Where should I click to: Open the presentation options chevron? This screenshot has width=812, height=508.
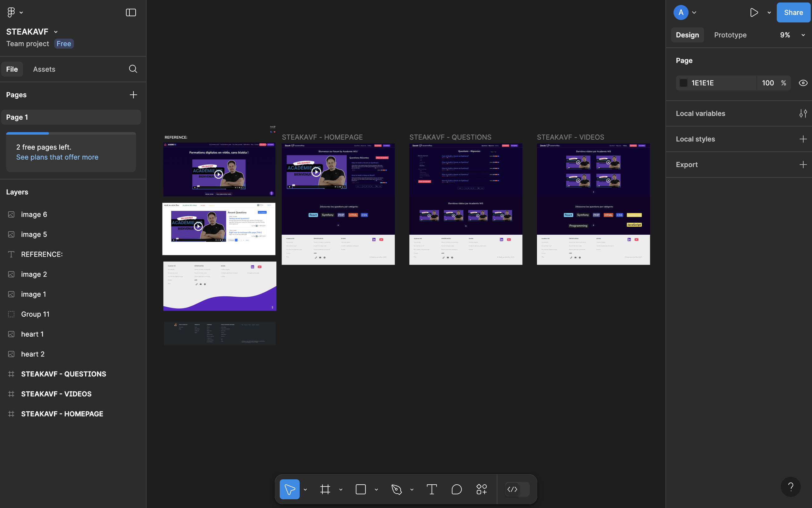[x=769, y=12]
